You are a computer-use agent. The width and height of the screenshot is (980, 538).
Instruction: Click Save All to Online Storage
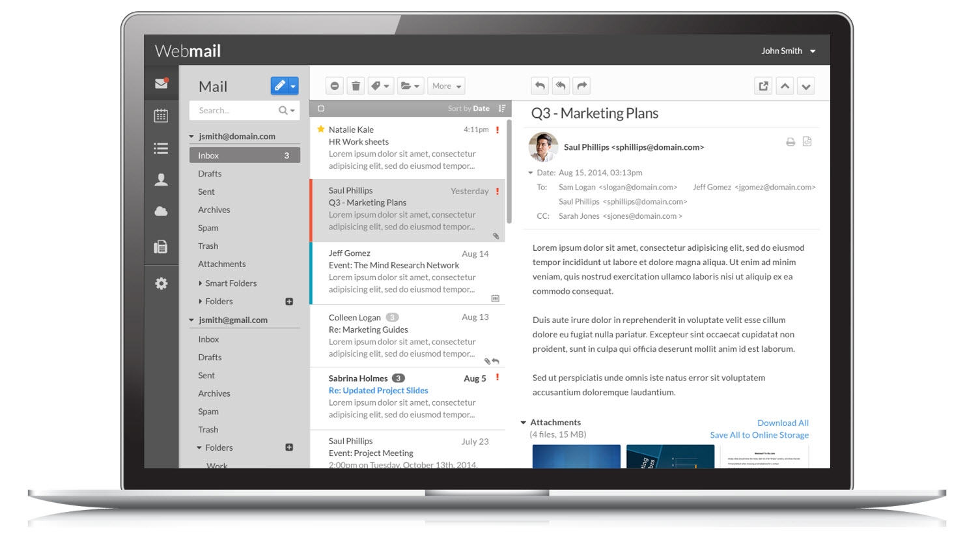click(x=759, y=435)
